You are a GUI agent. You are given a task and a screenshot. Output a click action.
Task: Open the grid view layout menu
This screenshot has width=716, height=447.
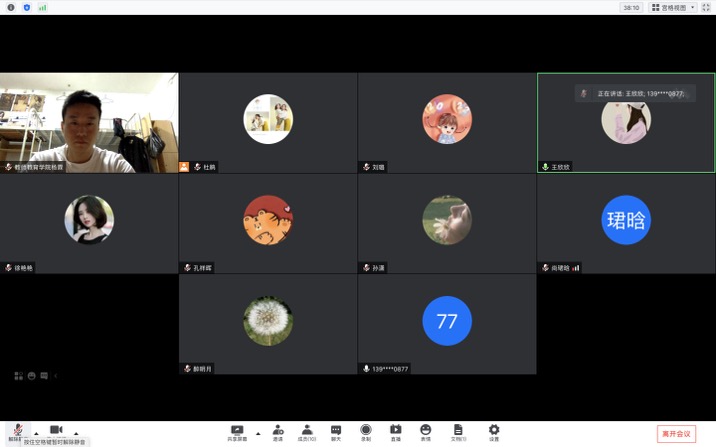click(x=673, y=7)
